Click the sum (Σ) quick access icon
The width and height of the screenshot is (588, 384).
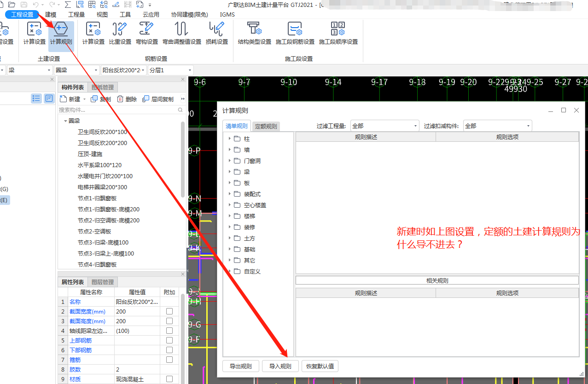click(x=68, y=4)
